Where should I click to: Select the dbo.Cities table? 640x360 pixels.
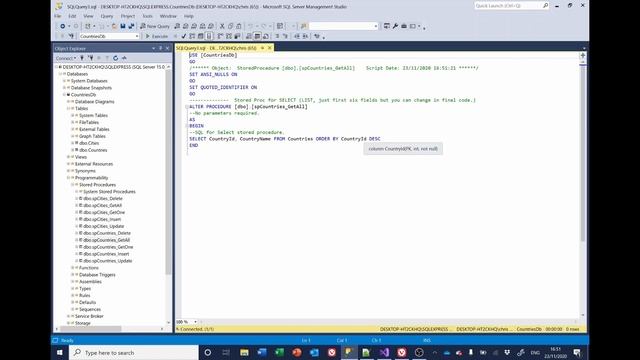point(89,143)
